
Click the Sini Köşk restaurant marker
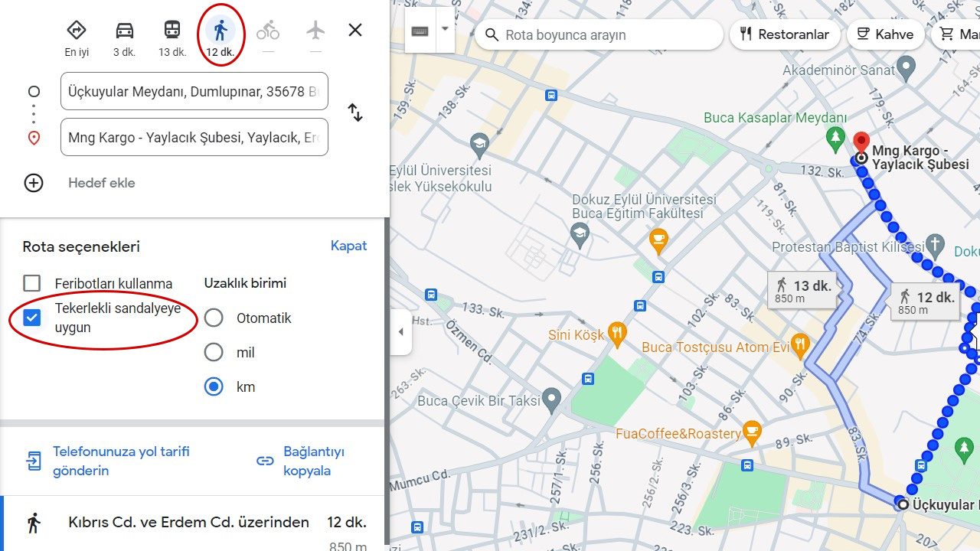(617, 334)
